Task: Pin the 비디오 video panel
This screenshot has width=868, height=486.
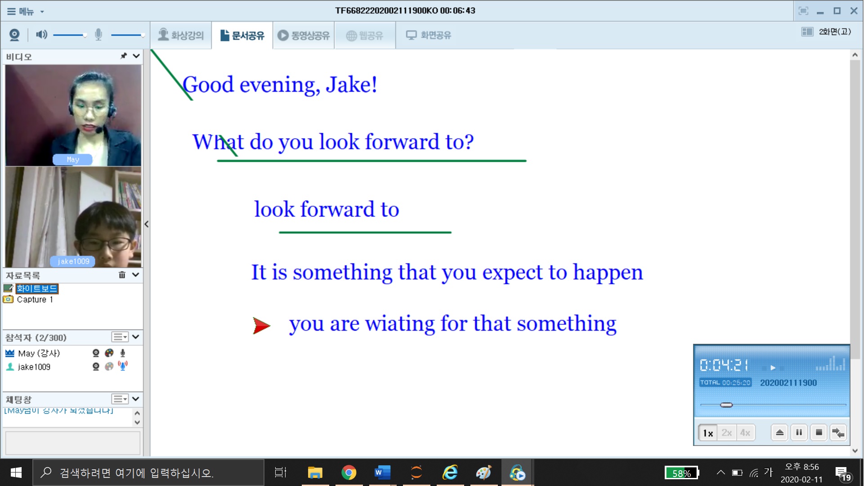Action: coord(124,56)
